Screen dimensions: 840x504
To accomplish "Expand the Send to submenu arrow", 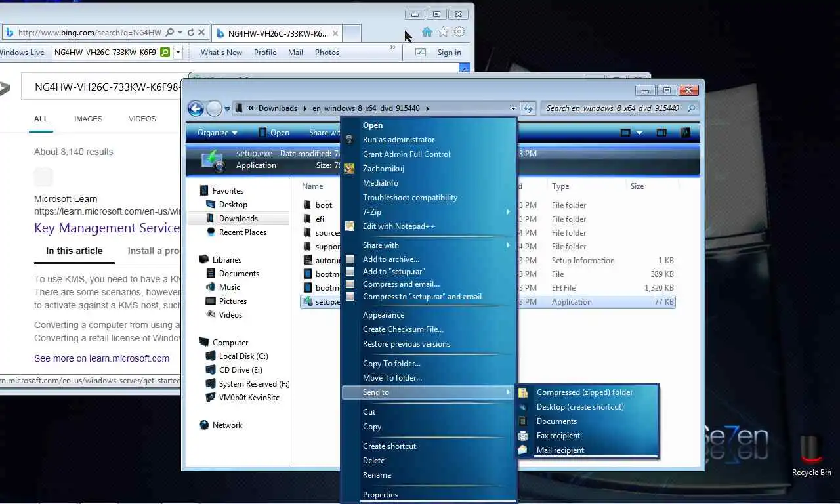I will 509,392.
